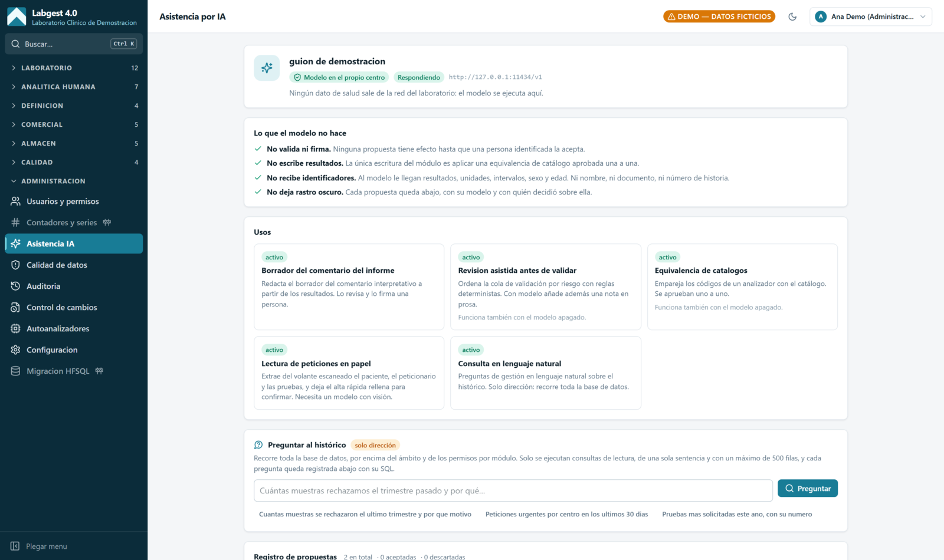Click the model URL http://127.0.0.1:11434/v1
The width and height of the screenshot is (944, 560).
(496, 77)
